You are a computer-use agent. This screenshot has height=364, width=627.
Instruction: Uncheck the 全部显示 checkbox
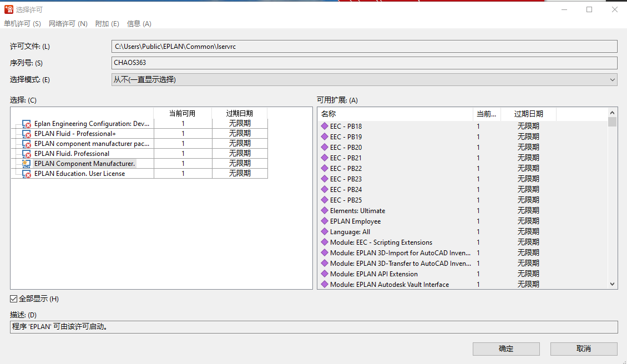[14, 299]
